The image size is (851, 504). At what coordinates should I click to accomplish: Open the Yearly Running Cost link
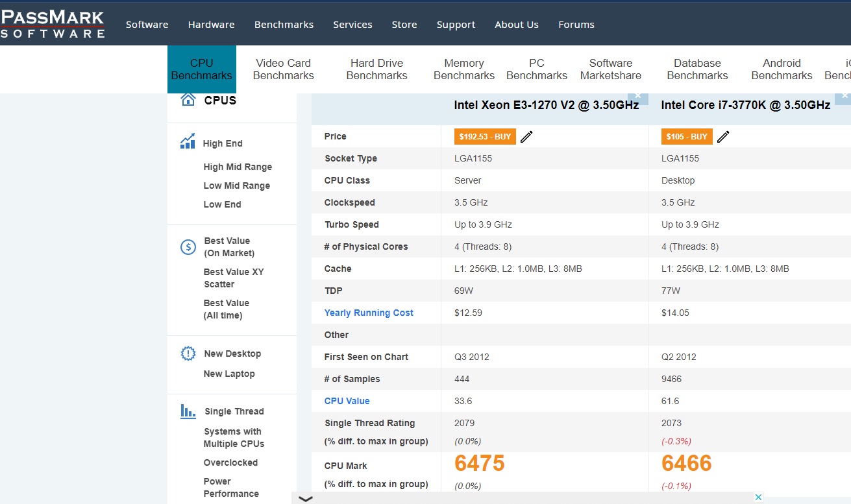368,312
